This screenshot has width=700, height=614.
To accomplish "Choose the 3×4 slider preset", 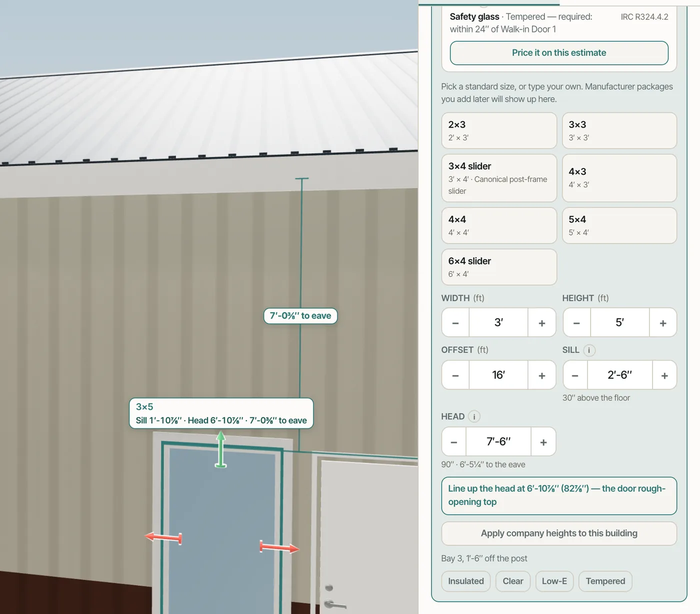I will [499, 178].
